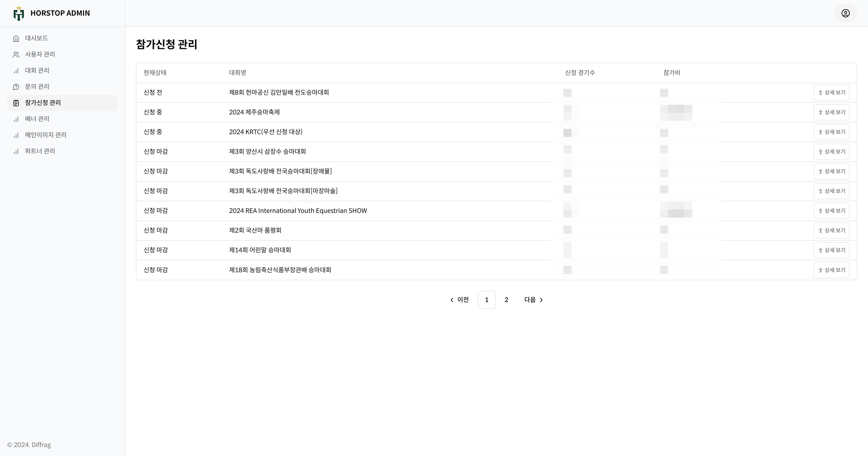Click the users icon beside 사용자 관리
The image size is (868, 456).
click(x=16, y=55)
